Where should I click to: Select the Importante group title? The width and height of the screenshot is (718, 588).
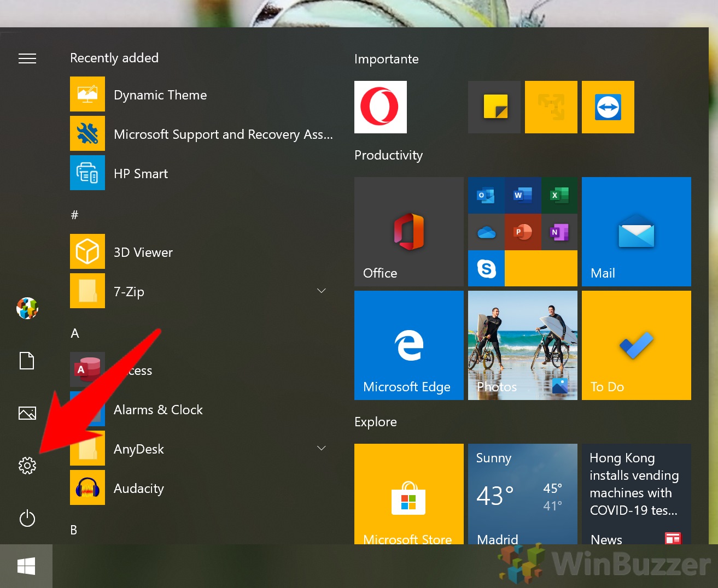[x=387, y=59]
